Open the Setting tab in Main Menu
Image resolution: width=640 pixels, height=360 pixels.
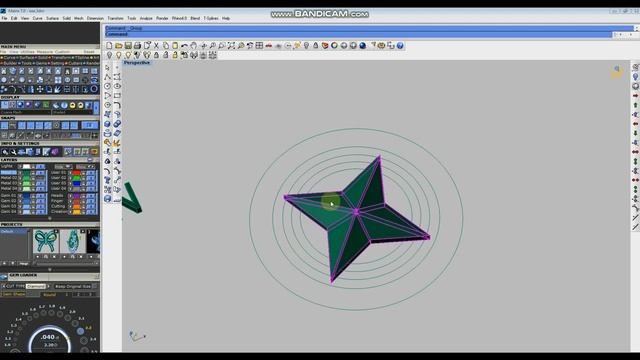pos(57,63)
